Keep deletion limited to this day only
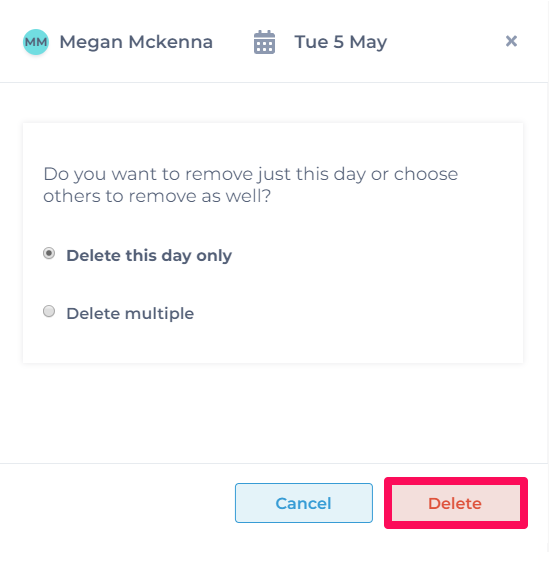This screenshot has height=569, width=554. pos(49,253)
